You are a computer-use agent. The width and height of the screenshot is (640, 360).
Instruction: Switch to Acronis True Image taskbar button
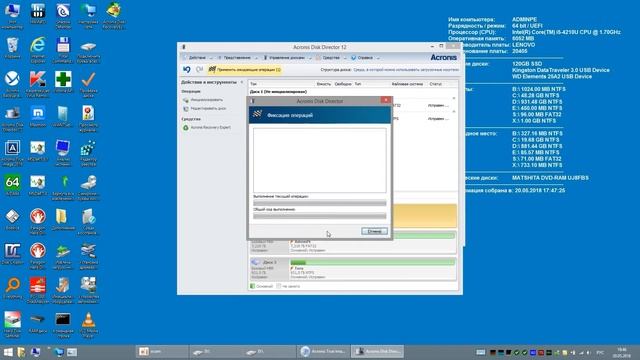pyautogui.click(x=324, y=351)
